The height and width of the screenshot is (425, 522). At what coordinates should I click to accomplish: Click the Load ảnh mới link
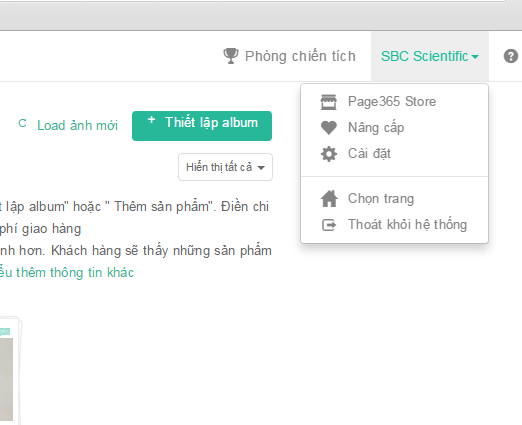[77, 126]
